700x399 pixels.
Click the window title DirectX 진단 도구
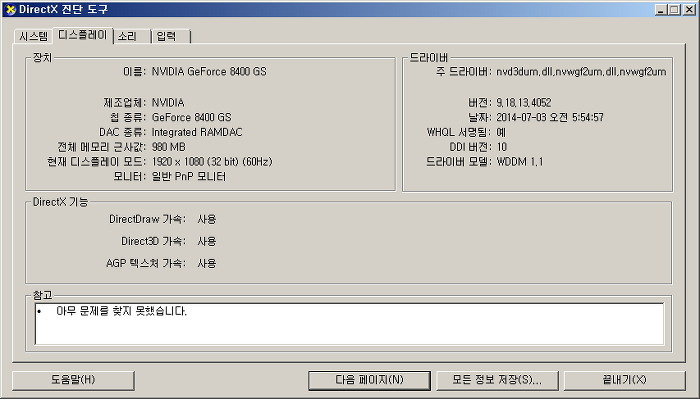coord(63,9)
